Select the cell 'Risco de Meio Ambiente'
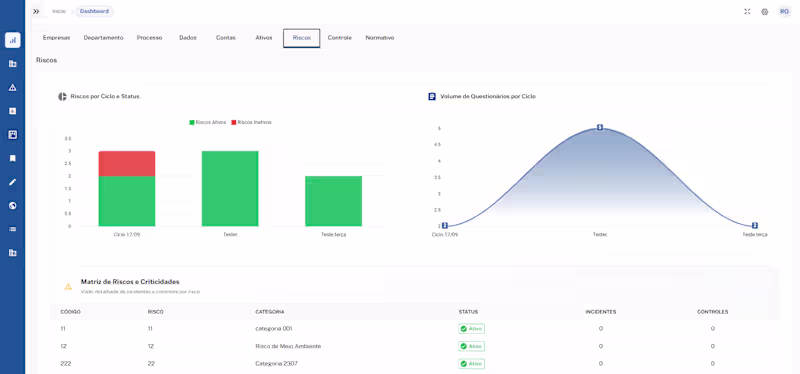This screenshot has height=374, width=800. tap(288, 346)
